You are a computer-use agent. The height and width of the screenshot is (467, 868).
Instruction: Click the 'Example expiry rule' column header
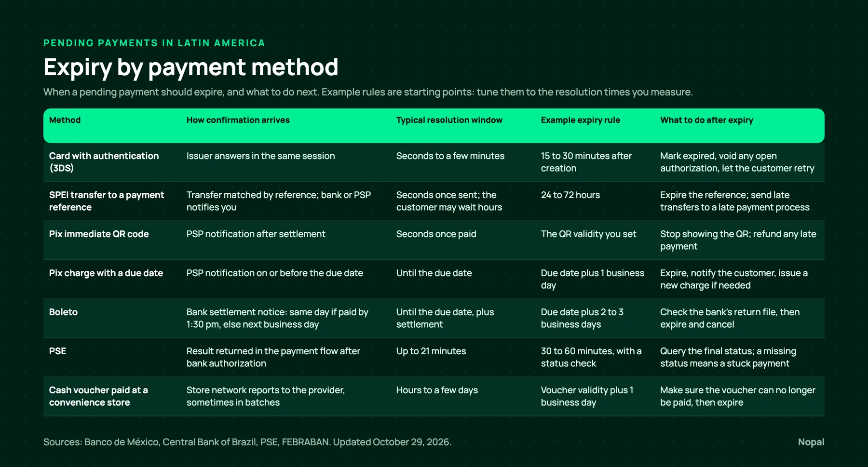click(x=580, y=120)
